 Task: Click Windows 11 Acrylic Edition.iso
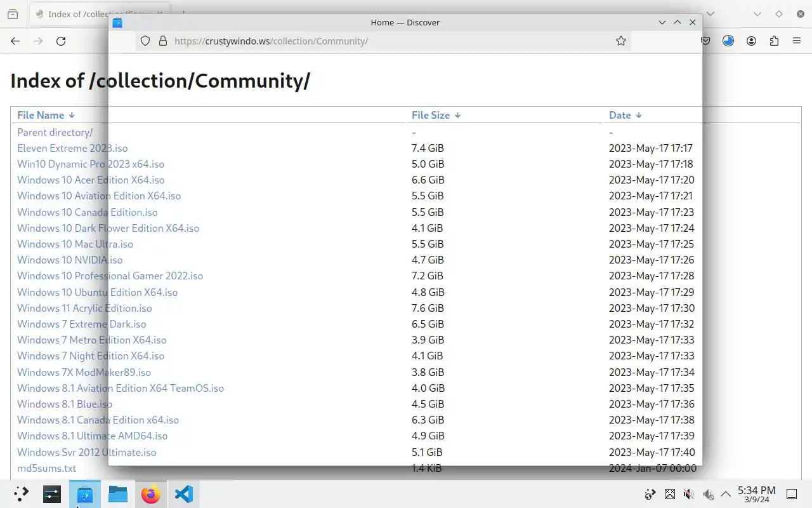(x=84, y=308)
